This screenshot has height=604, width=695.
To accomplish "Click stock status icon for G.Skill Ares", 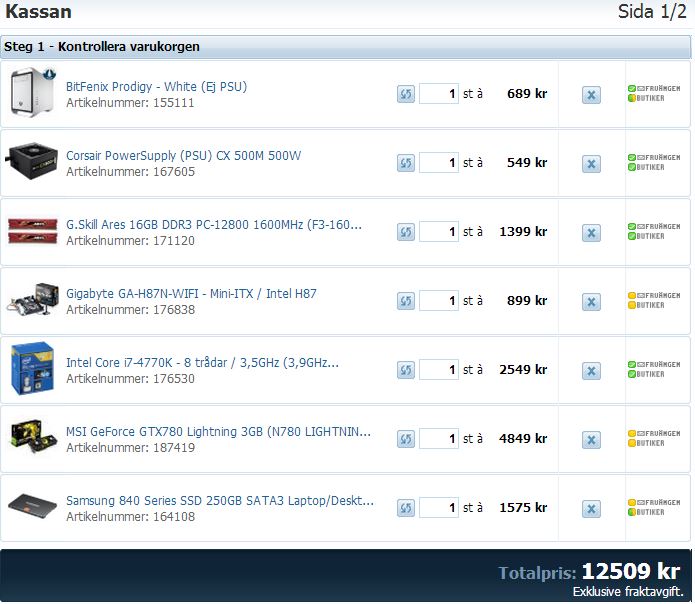I will pos(654,232).
